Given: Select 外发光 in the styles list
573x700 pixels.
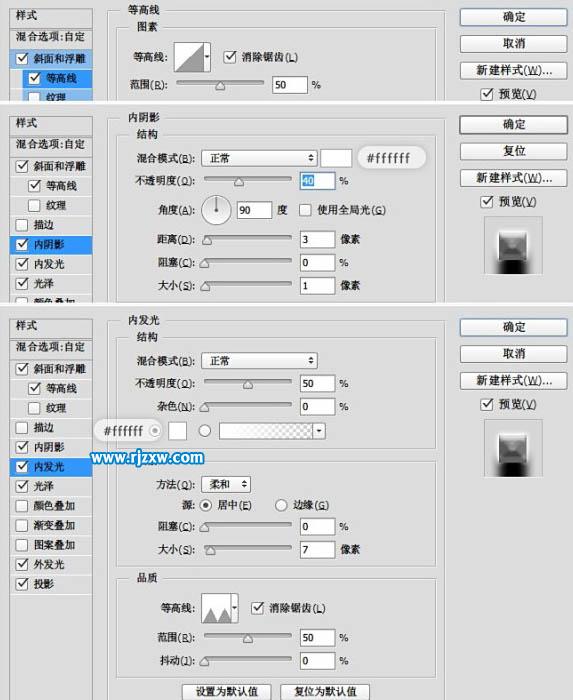Looking at the screenshot, I should (x=49, y=564).
